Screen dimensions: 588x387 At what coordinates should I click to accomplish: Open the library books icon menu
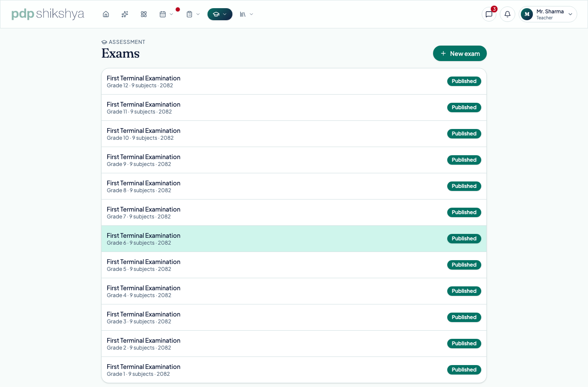click(x=246, y=14)
